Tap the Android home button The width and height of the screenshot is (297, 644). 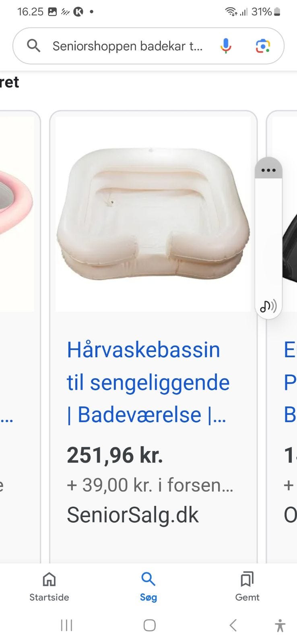149,625
